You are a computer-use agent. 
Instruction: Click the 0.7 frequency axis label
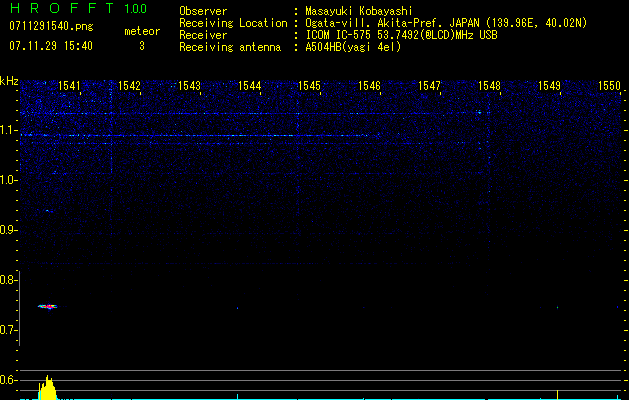coord(8,331)
